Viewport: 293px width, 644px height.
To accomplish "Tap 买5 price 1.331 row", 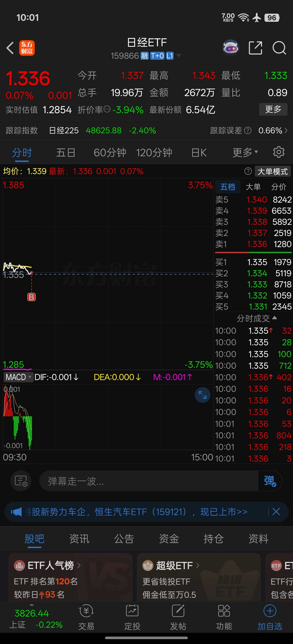I will coord(253,306).
